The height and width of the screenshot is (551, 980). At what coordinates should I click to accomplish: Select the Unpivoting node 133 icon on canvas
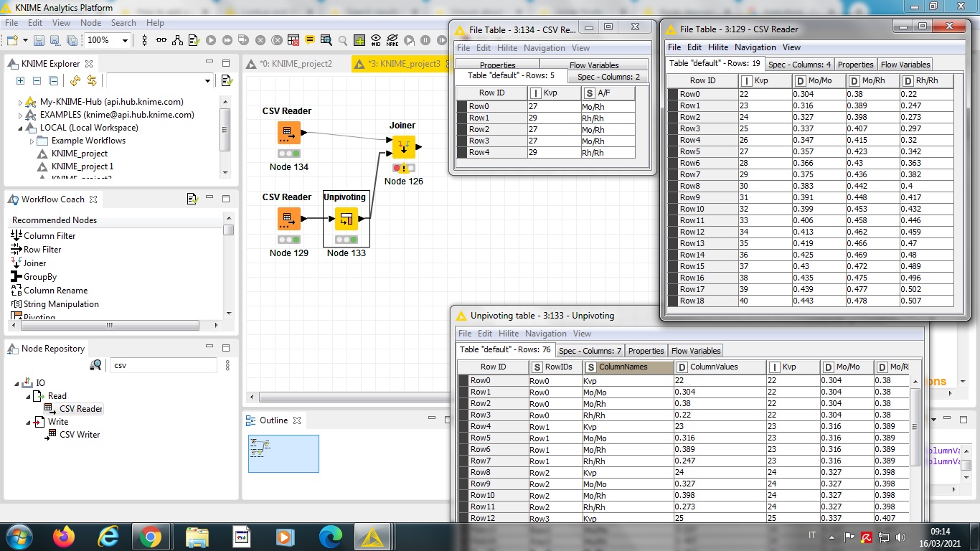point(347,218)
